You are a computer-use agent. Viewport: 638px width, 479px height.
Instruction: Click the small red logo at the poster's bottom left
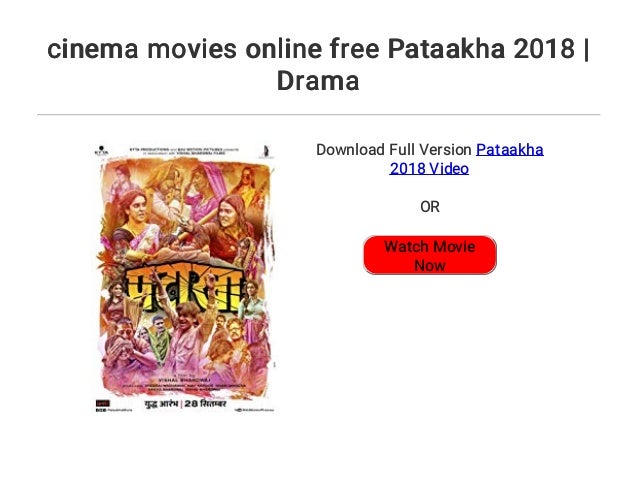point(103,404)
